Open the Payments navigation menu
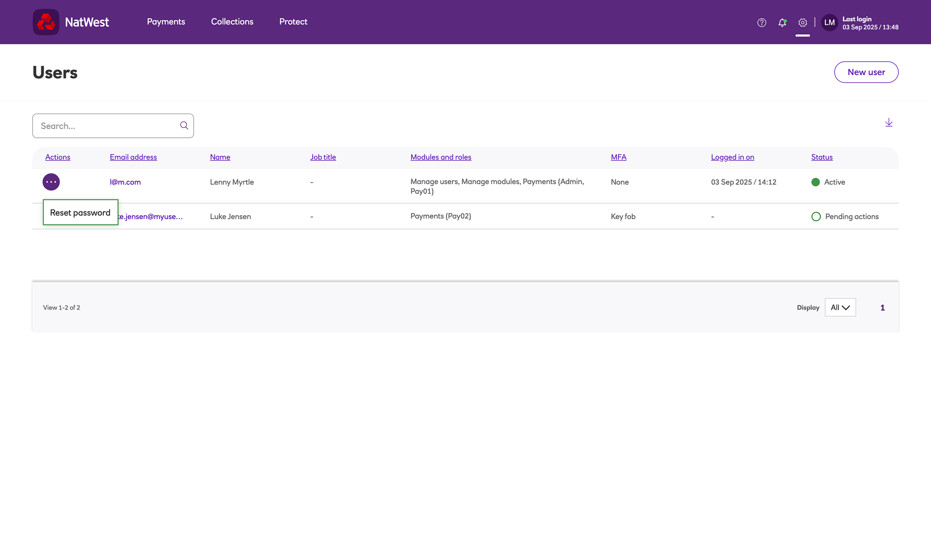The width and height of the screenshot is (931, 560). (x=166, y=22)
